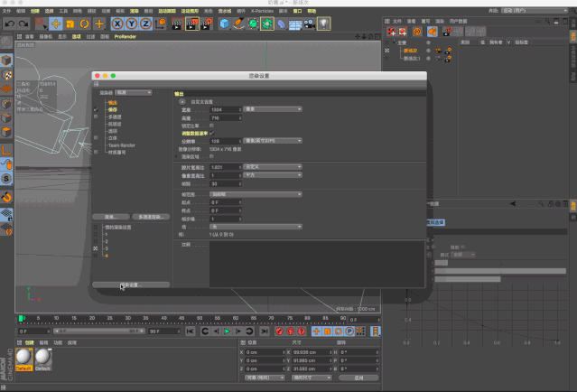Select the selected first Default material thumbnail
The width and height of the screenshot is (577, 392).
[x=23, y=359]
